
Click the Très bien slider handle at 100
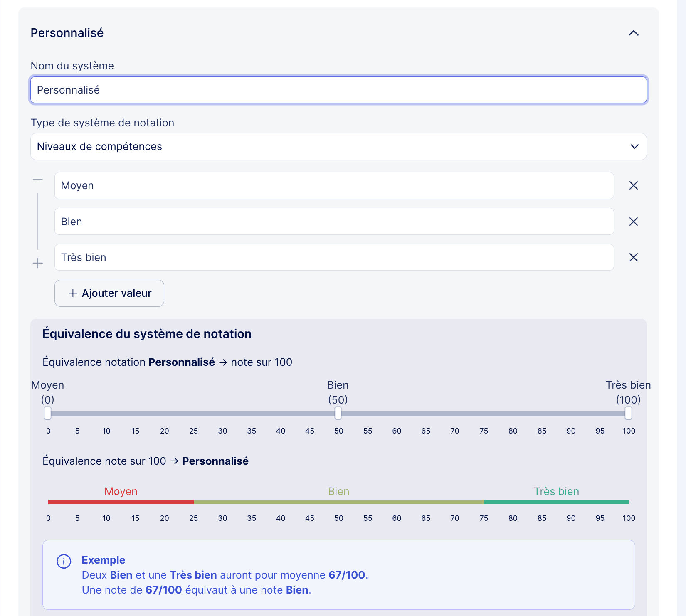(628, 413)
